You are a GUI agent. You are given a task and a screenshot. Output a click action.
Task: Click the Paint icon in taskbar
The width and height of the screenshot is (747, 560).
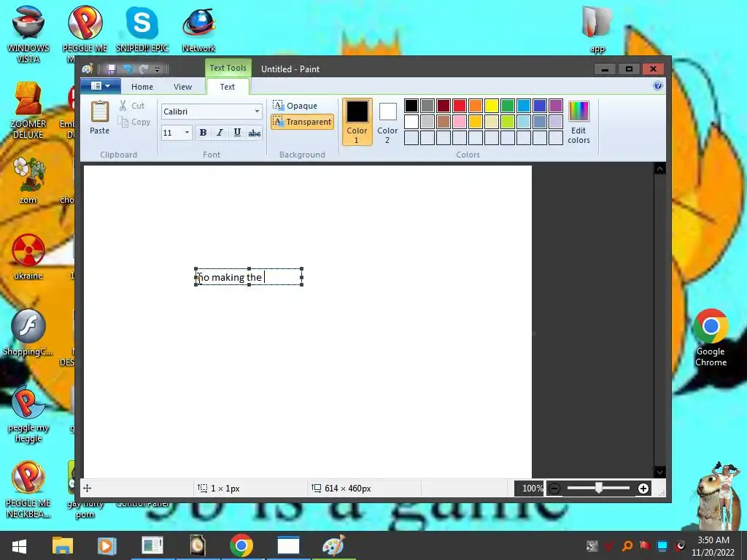(333, 545)
